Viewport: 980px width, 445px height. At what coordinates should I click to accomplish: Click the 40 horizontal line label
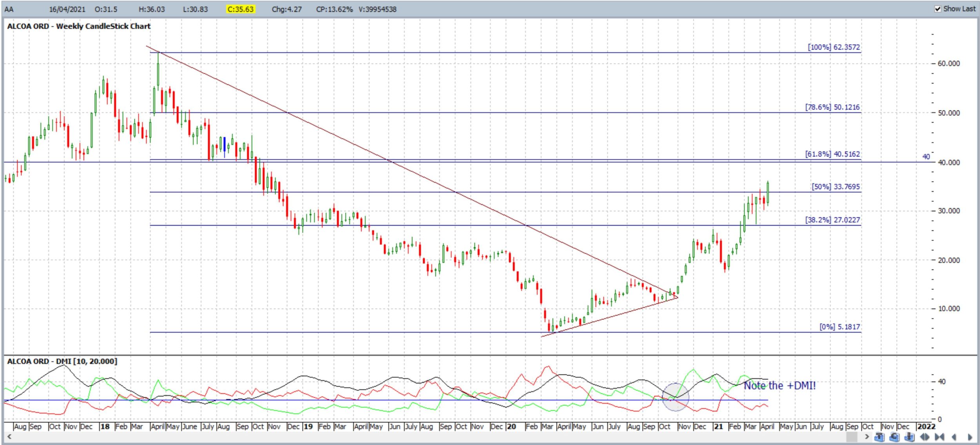click(x=926, y=157)
